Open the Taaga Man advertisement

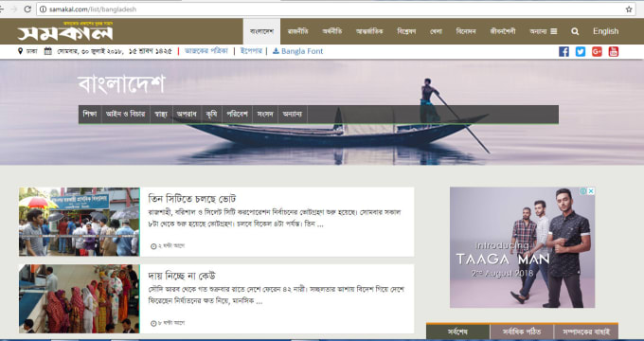[x=522, y=247]
